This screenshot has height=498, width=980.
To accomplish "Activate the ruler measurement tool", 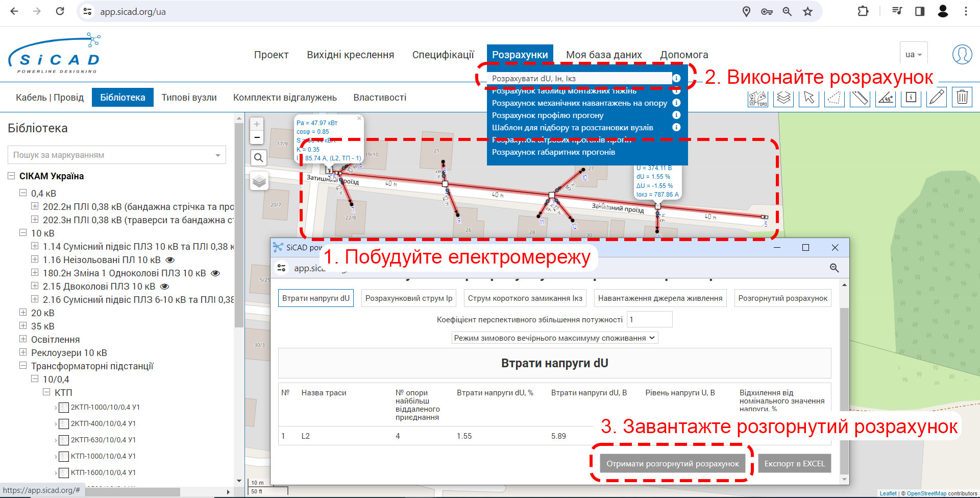I will click(x=860, y=98).
